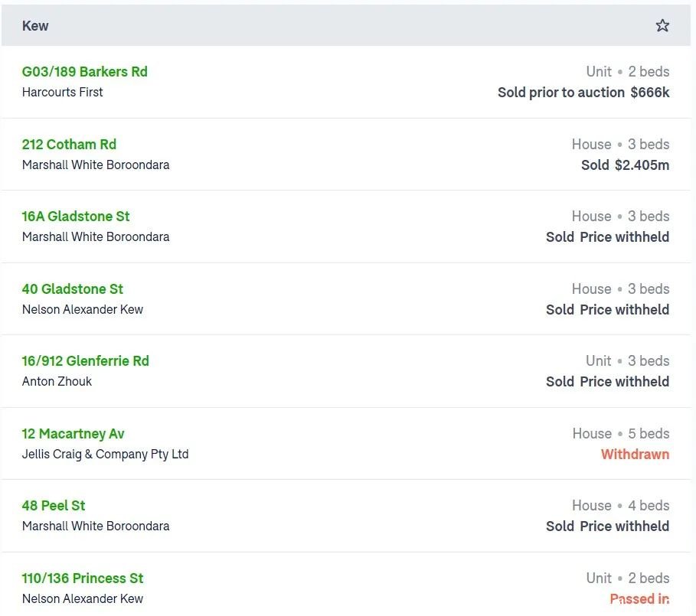The image size is (696, 616).
Task: Open the 48 Peel St listing
Action: click(53, 506)
